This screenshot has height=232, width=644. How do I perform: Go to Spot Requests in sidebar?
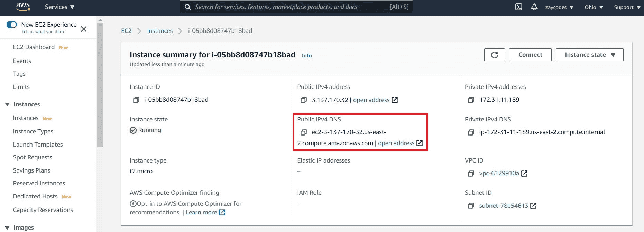33,157
